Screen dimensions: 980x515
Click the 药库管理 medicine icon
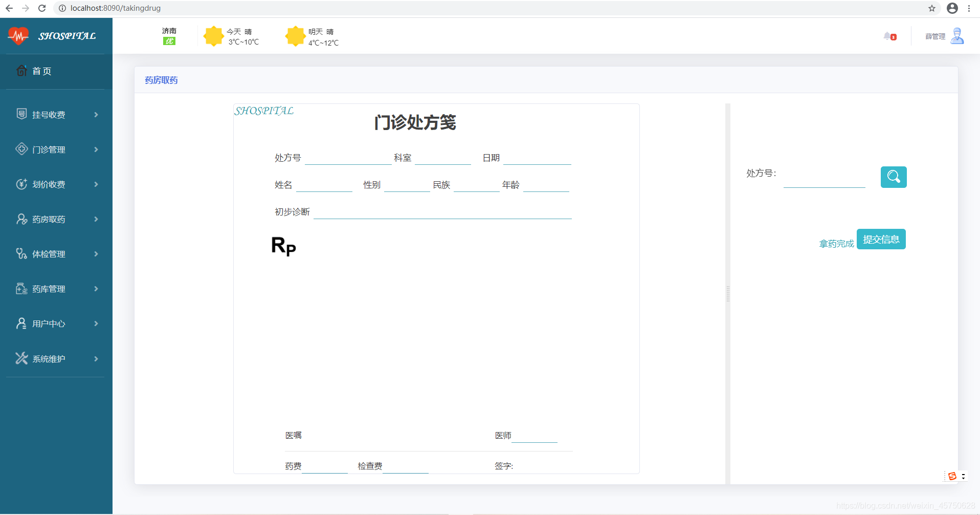(21, 289)
